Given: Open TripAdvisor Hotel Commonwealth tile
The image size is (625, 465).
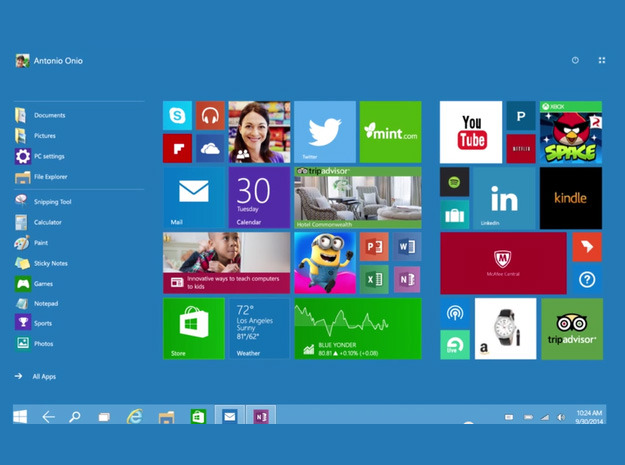Looking at the screenshot, I should [x=358, y=198].
